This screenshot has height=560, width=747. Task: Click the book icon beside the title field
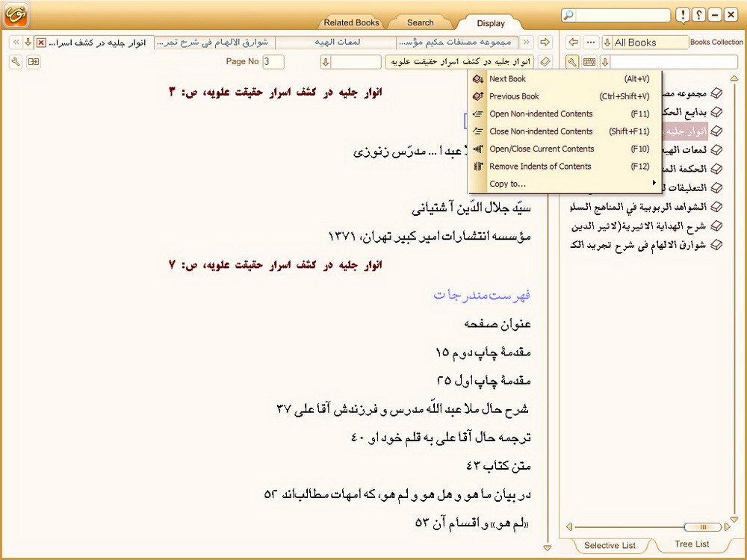click(x=545, y=62)
